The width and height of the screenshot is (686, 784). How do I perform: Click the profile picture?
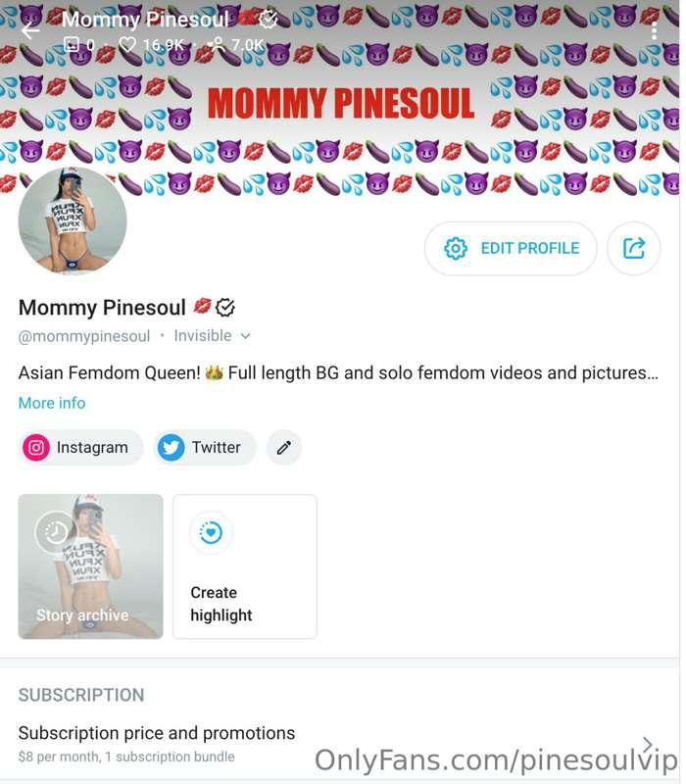[72, 221]
